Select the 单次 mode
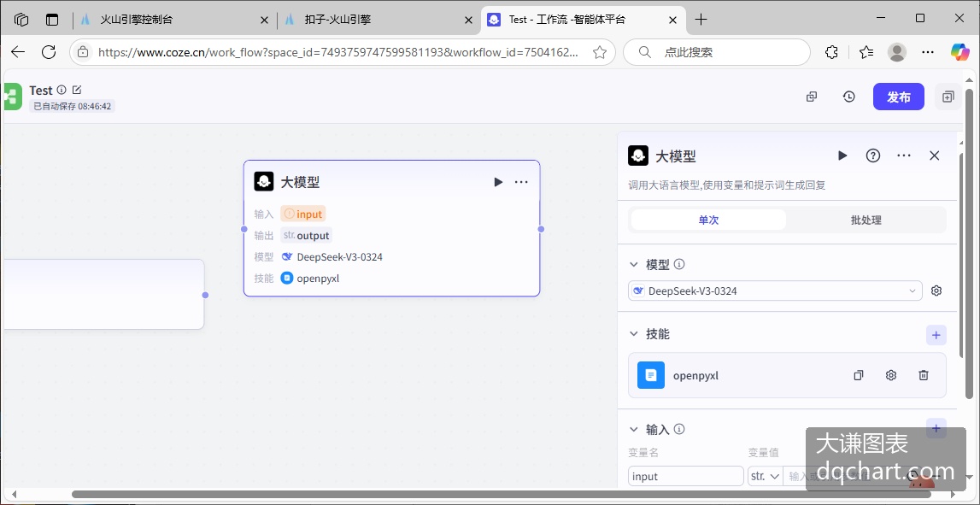Screen dimensions: 980x505 (708, 220)
